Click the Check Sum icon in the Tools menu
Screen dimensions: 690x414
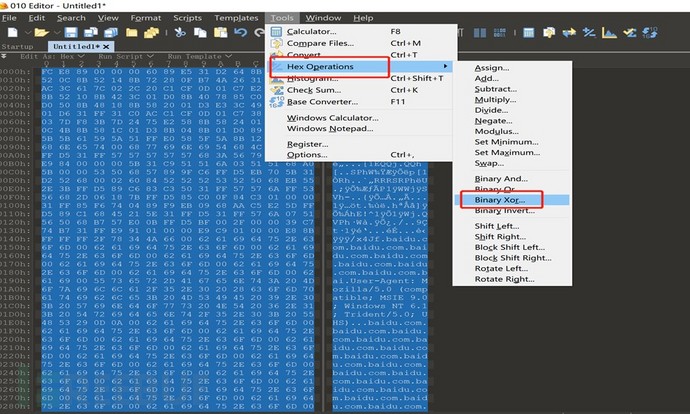(276, 90)
